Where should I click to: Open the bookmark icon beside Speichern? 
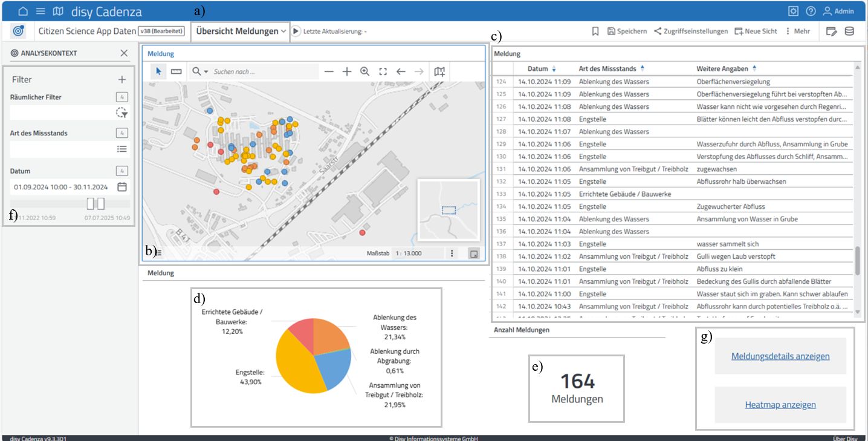coord(595,31)
